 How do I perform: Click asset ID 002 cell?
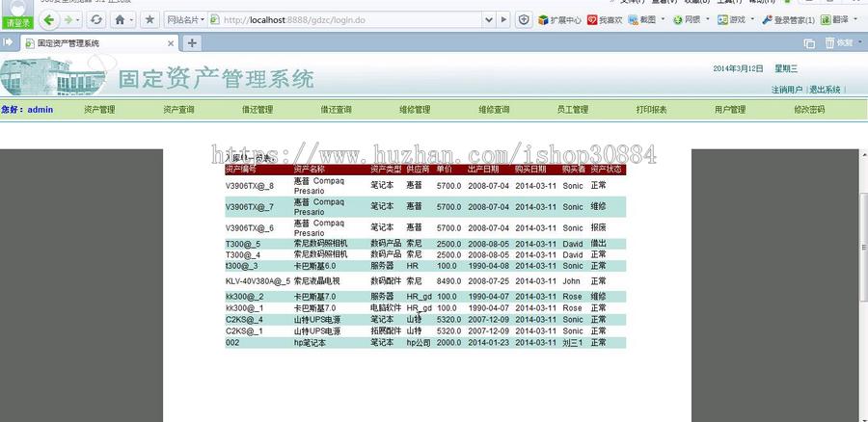pyautogui.click(x=231, y=343)
